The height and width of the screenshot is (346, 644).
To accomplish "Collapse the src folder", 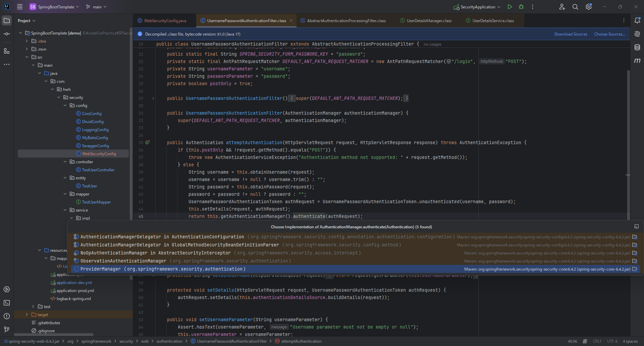I will tap(27, 57).
